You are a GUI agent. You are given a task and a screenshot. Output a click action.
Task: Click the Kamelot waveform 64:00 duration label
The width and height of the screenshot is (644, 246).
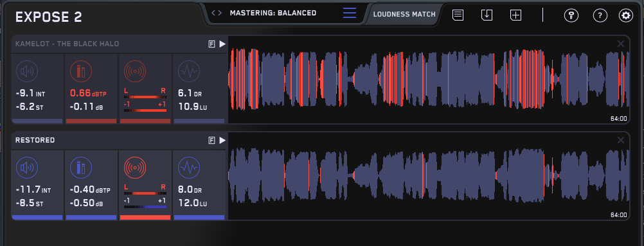[618, 119]
